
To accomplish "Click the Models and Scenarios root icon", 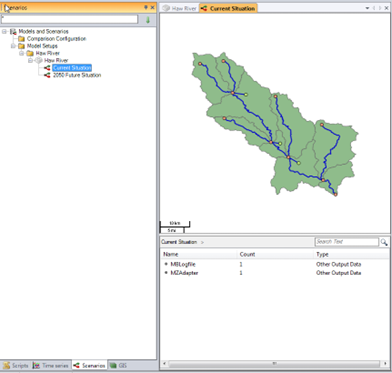I will 13,31.
